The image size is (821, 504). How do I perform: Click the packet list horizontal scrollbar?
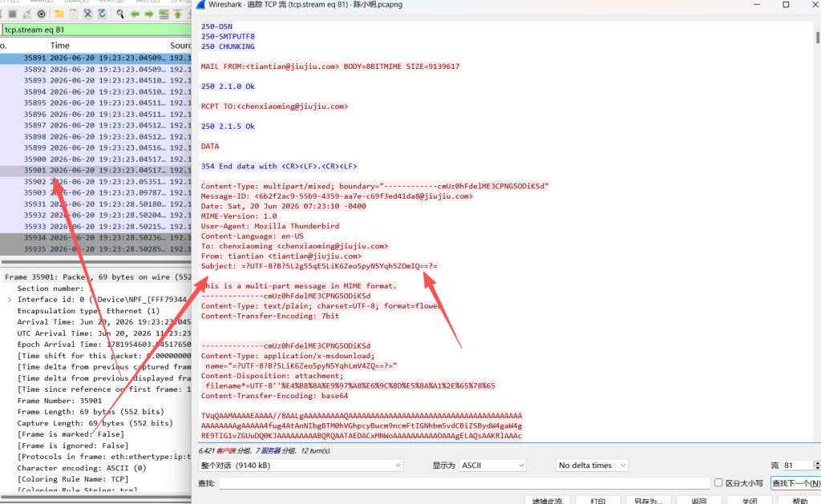coord(96,262)
